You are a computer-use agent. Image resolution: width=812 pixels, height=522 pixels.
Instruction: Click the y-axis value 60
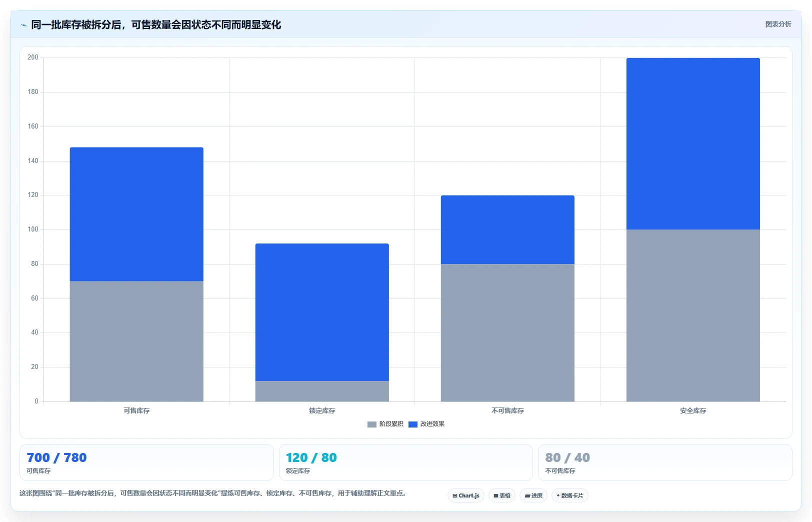34,298
